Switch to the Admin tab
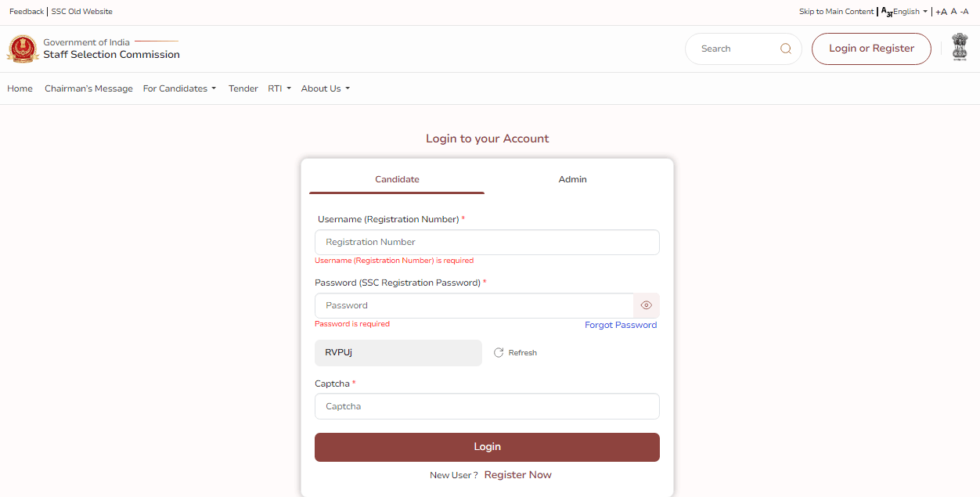This screenshot has width=980, height=497. click(x=572, y=179)
